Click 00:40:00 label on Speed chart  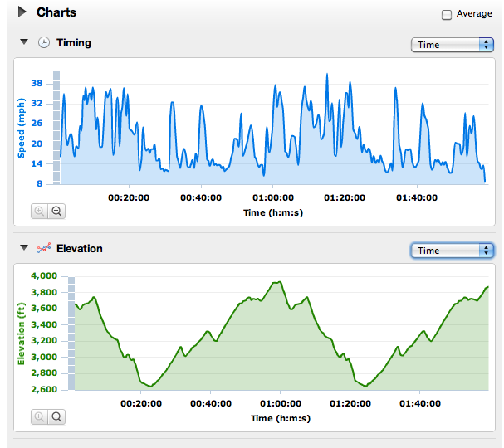tap(201, 197)
